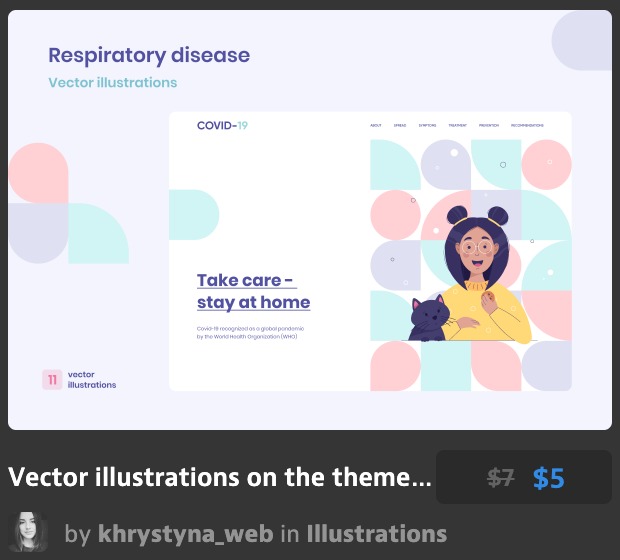Click the 'Take care - stay at home' headline
The image size is (620, 560).
pyautogui.click(x=253, y=291)
